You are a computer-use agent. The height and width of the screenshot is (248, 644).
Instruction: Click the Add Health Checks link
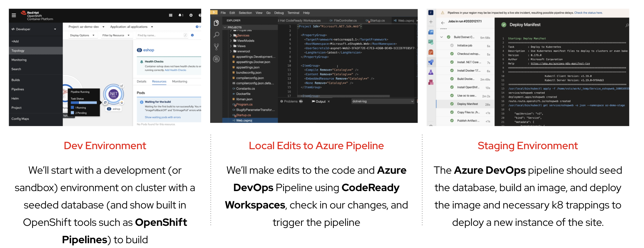[x=175, y=70]
